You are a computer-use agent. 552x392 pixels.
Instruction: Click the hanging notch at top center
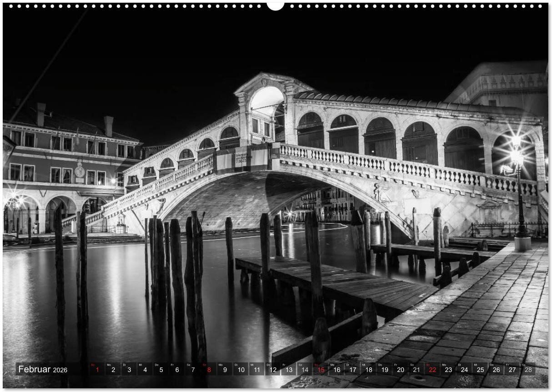[x=276, y=5]
